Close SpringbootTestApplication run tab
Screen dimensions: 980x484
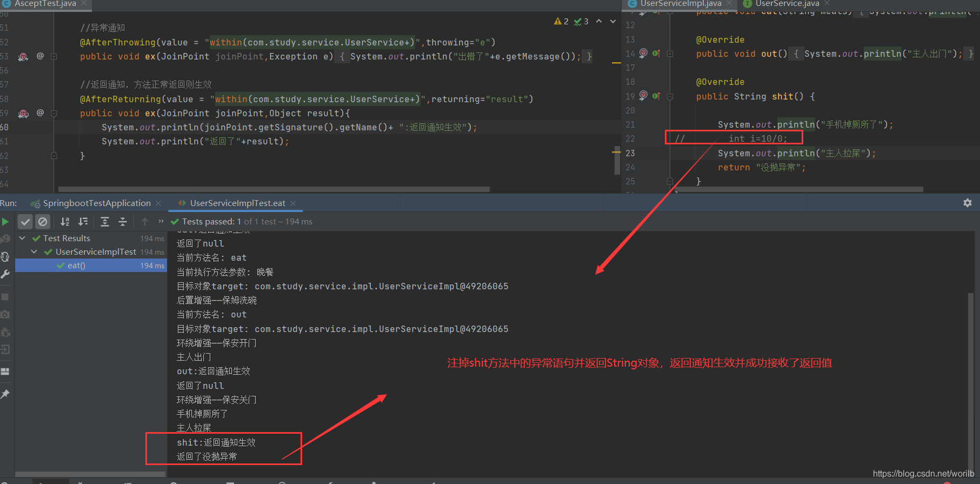tap(158, 203)
